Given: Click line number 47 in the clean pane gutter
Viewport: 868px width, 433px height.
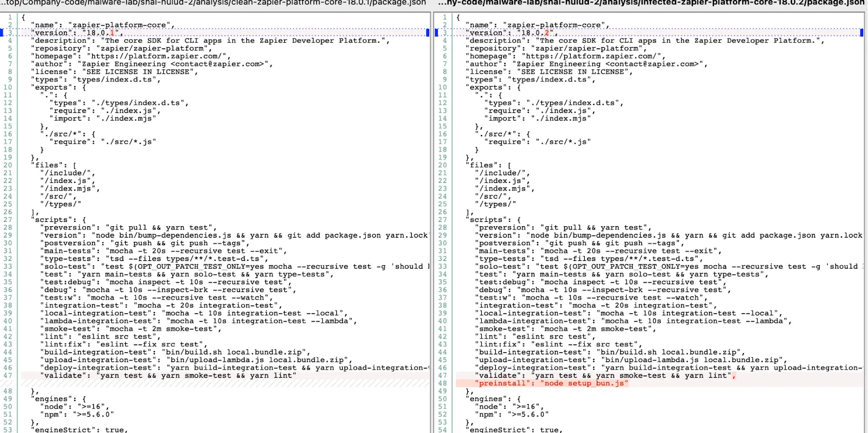Looking at the screenshot, I should (x=8, y=375).
